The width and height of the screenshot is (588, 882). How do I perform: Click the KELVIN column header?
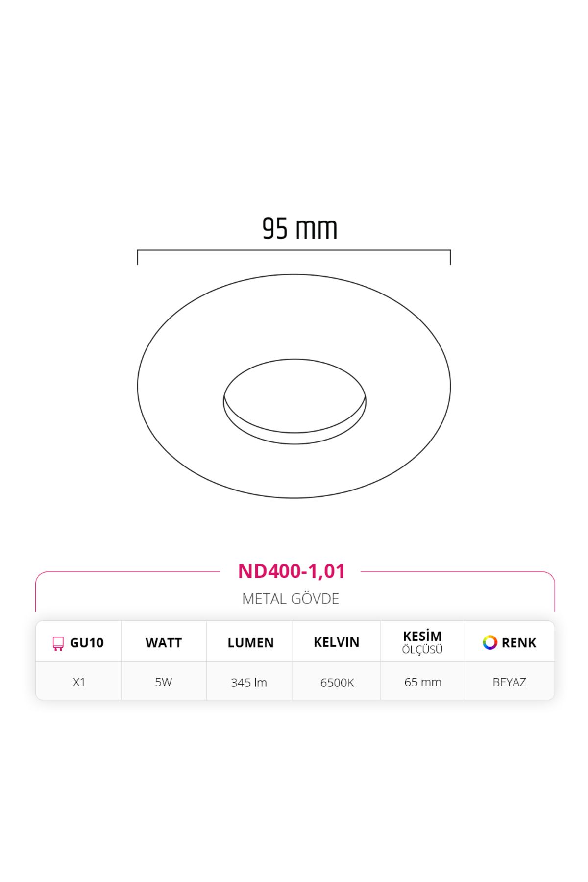click(x=337, y=642)
